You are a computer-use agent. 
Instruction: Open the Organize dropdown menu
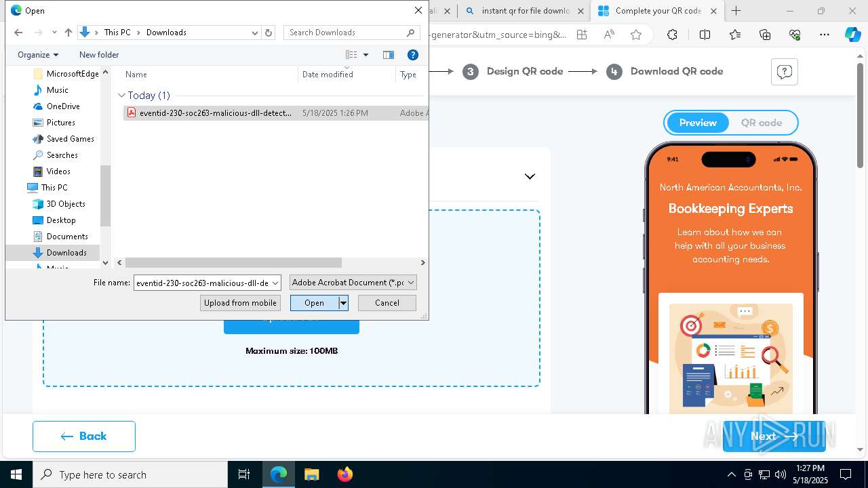point(38,55)
